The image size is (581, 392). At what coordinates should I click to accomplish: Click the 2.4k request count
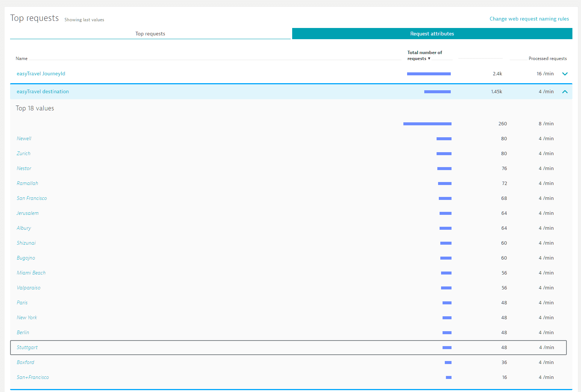[497, 74]
